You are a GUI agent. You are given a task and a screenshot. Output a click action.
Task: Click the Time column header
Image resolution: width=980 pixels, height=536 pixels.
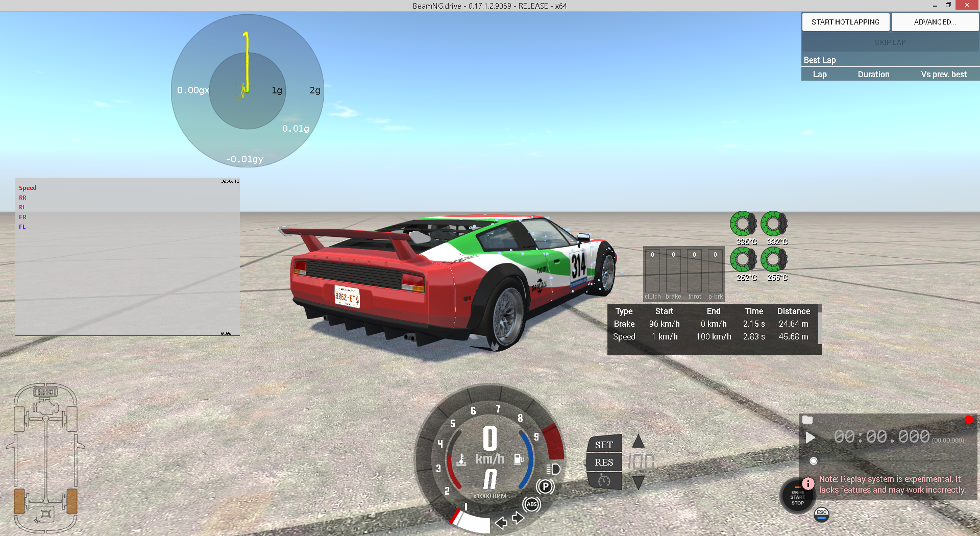pyautogui.click(x=754, y=311)
